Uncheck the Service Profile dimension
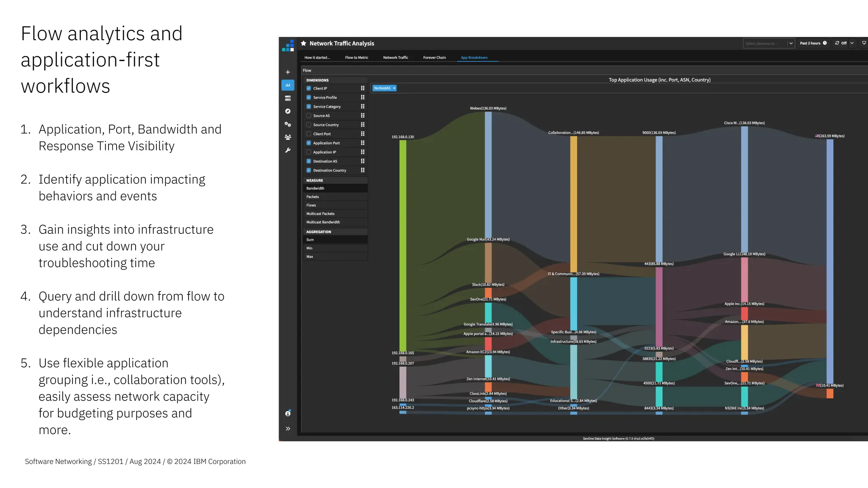This screenshot has height=488, width=868. click(x=309, y=97)
